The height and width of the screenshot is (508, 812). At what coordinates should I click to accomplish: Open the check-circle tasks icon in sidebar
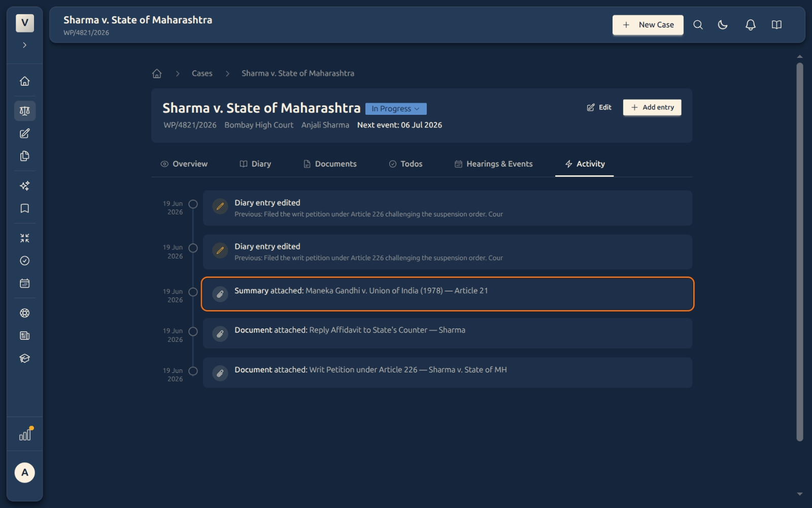[x=24, y=261]
